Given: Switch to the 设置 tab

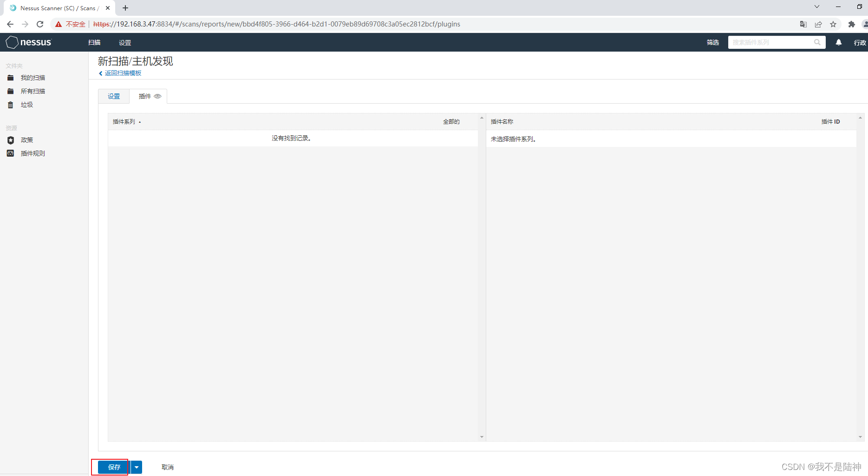Looking at the screenshot, I should point(114,96).
